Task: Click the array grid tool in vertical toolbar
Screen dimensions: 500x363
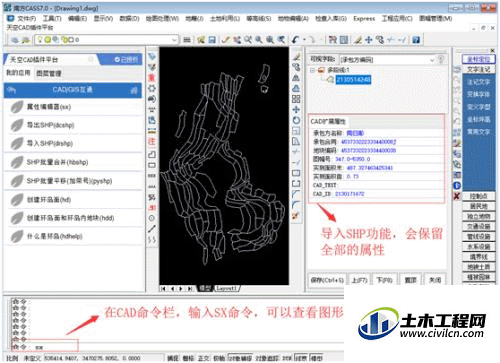Action: (x=296, y=99)
